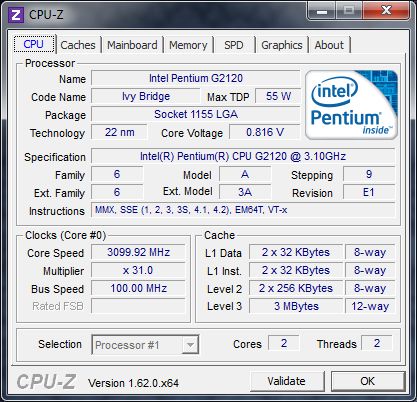Click the CPU-Z app icon in title bar

coord(16,15)
